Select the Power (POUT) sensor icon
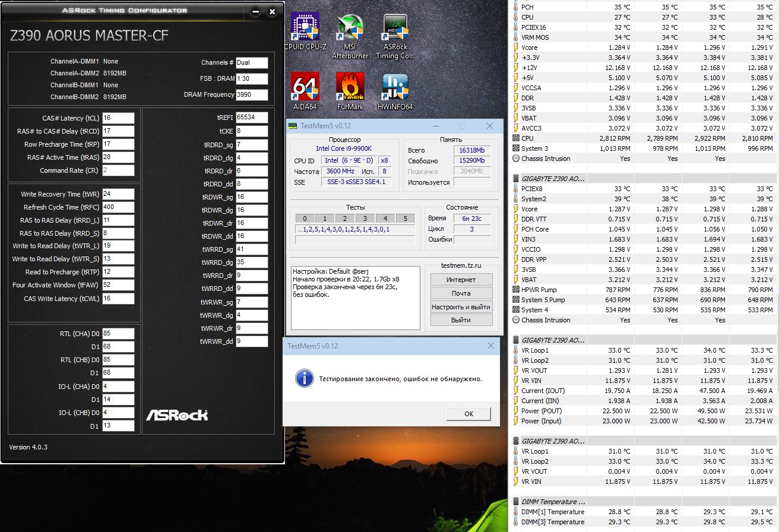This screenshot has height=532, width=779. (515, 411)
